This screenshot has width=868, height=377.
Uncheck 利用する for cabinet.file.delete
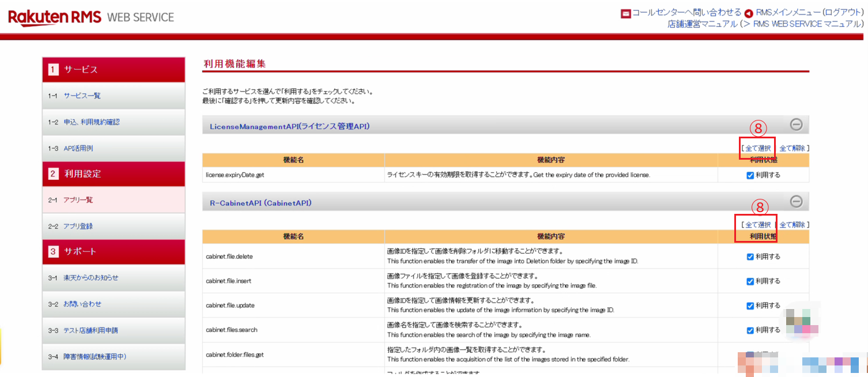[x=750, y=257]
